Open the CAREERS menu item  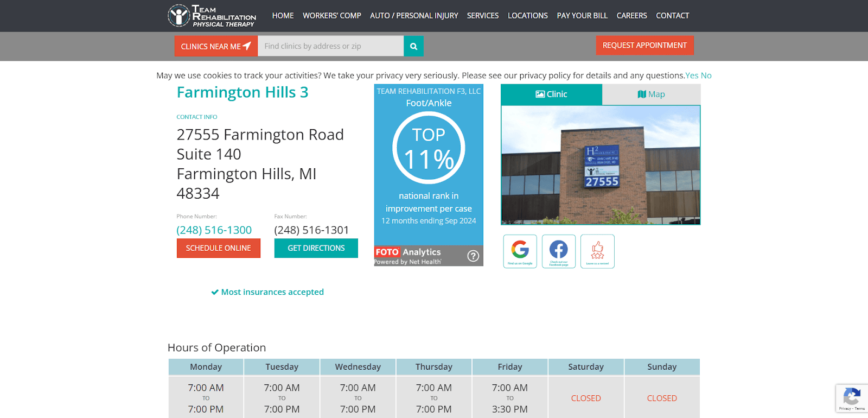(632, 16)
